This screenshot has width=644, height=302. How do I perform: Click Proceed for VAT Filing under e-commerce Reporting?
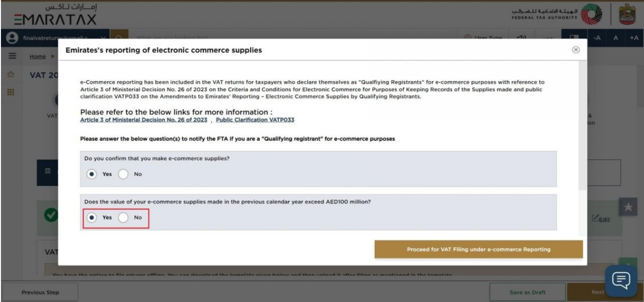pyautogui.click(x=479, y=249)
